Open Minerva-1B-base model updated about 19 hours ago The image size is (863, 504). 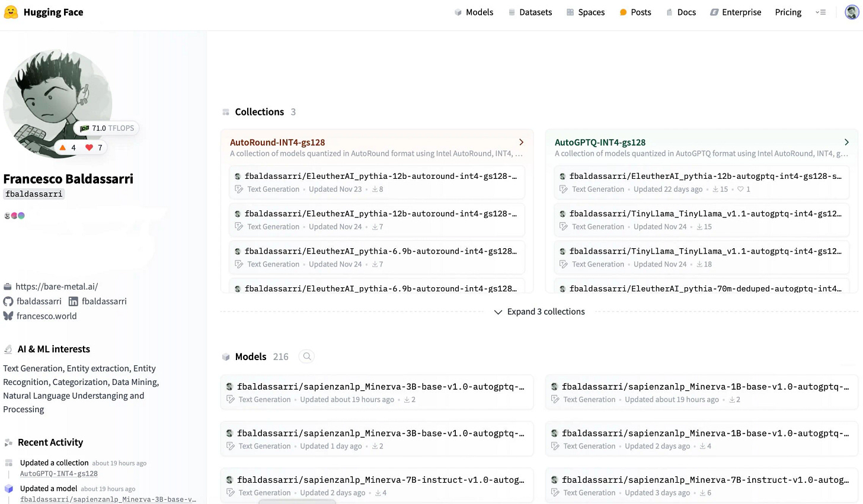coord(702,392)
